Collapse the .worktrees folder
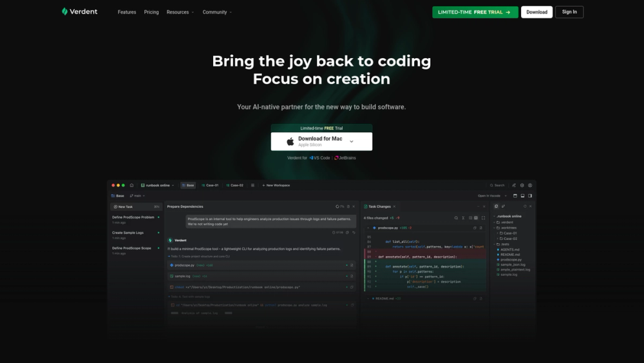 (494, 228)
